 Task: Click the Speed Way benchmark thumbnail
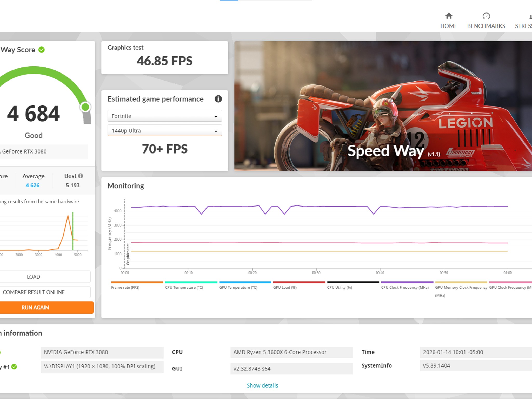(383, 106)
